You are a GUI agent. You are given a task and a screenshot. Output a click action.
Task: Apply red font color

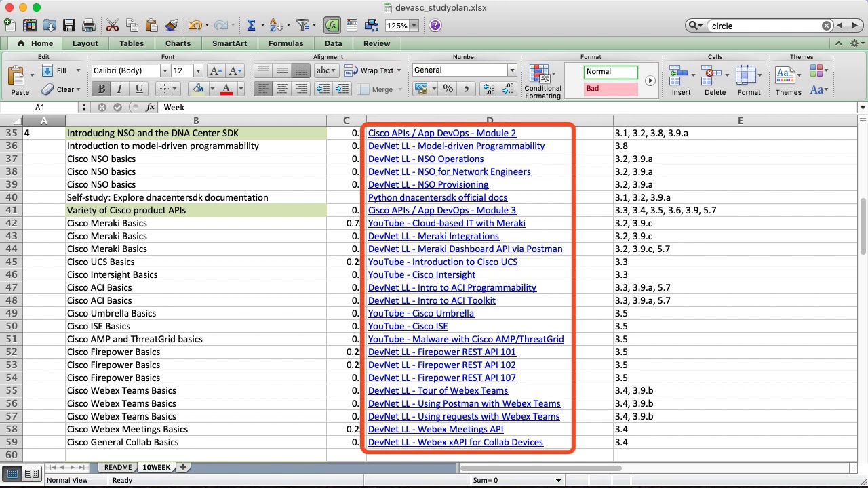pos(226,89)
